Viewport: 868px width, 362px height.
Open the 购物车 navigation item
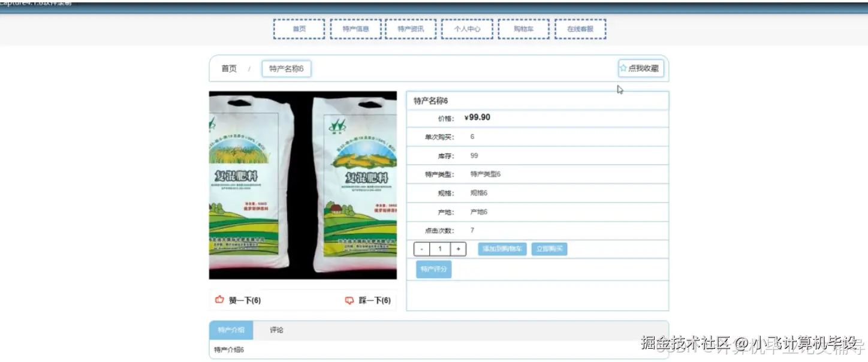(x=523, y=29)
